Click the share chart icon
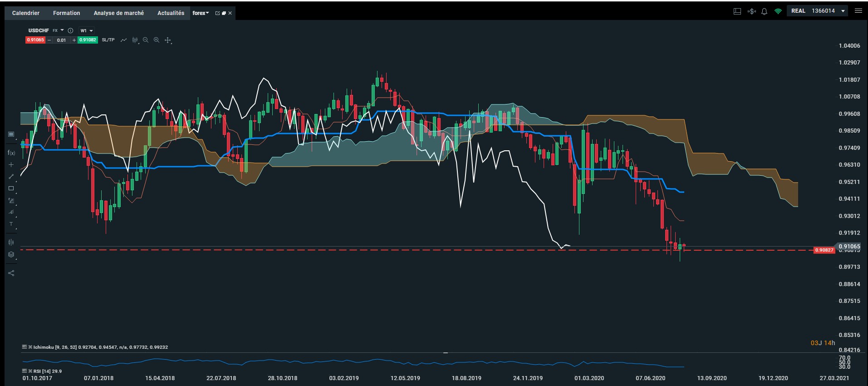The width and height of the screenshot is (868, 386). pyautogui.click(x=11, y=273)
